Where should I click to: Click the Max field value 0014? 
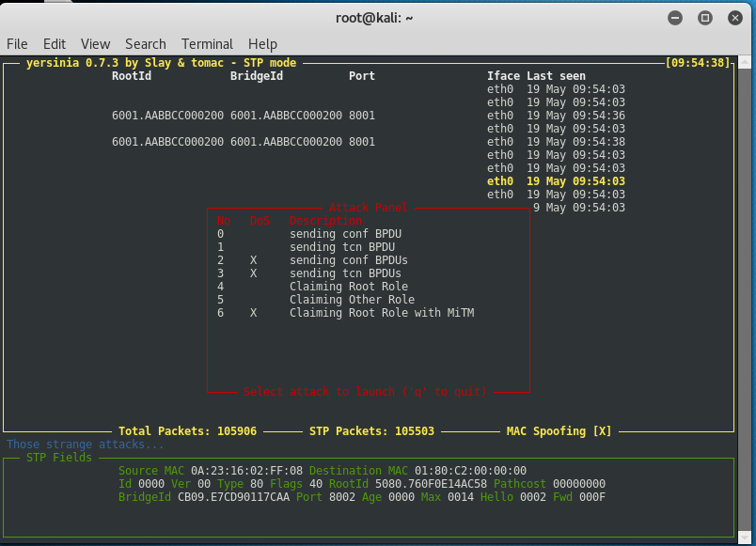[461, 497]
